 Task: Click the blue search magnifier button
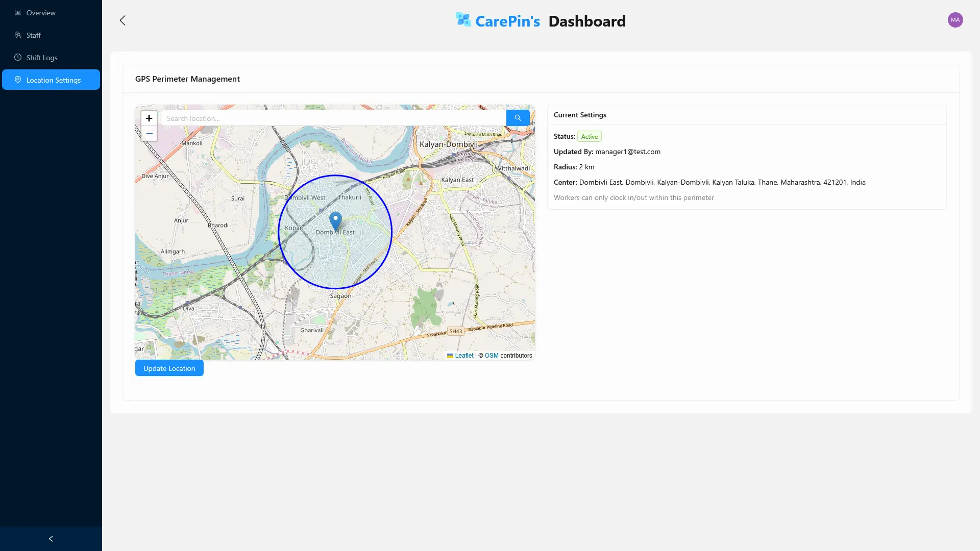pos(518,118)
